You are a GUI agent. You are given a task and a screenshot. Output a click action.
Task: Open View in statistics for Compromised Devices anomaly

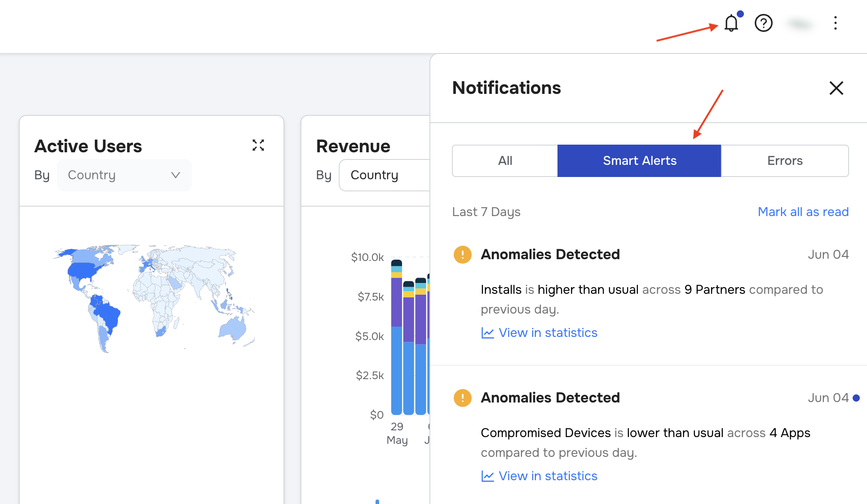coord(548,476)
